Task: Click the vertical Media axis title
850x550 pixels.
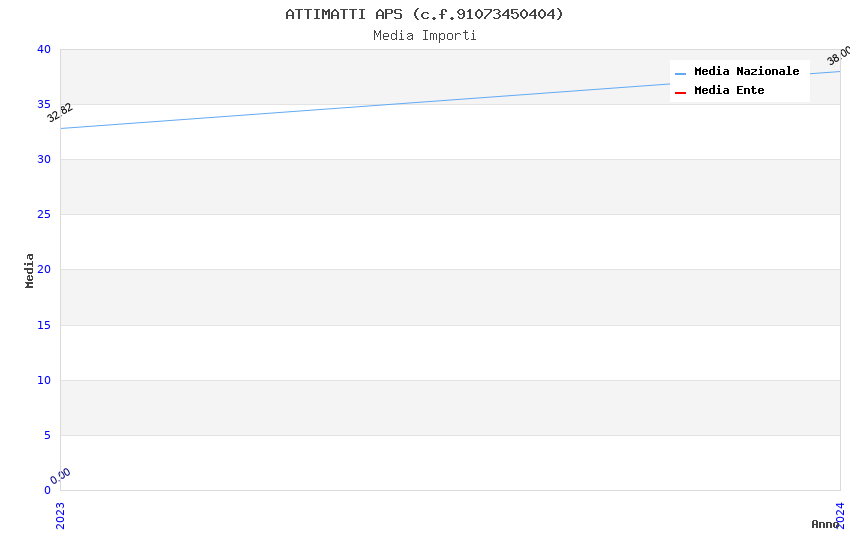Action: point(30,270)
